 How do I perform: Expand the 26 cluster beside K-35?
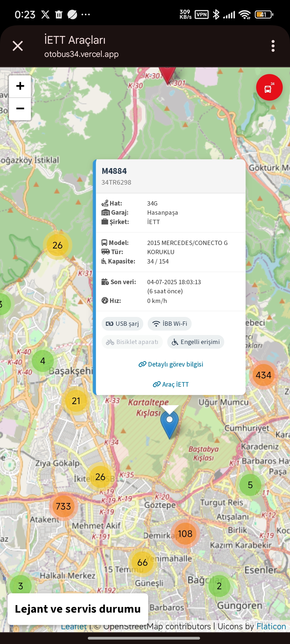click(100, 477)
